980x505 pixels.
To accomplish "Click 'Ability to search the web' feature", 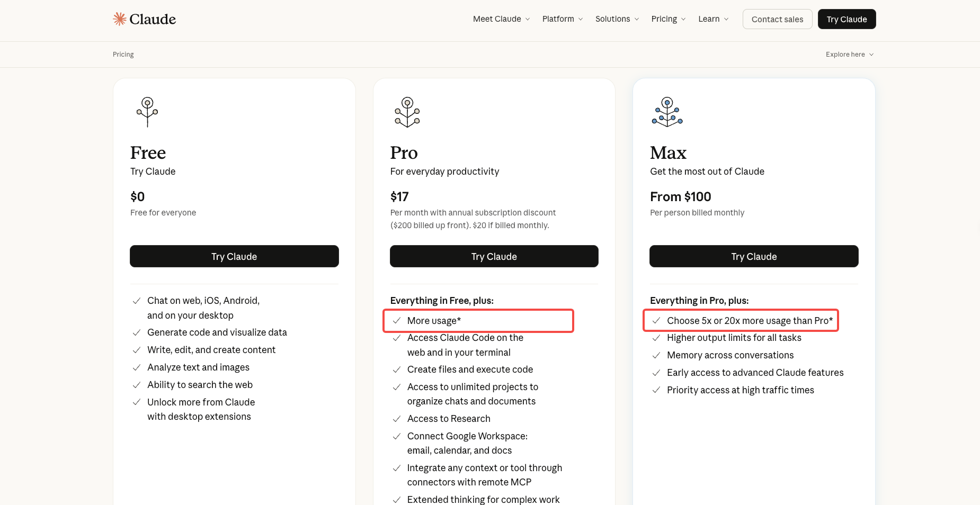I will click(x=200, y=385).
